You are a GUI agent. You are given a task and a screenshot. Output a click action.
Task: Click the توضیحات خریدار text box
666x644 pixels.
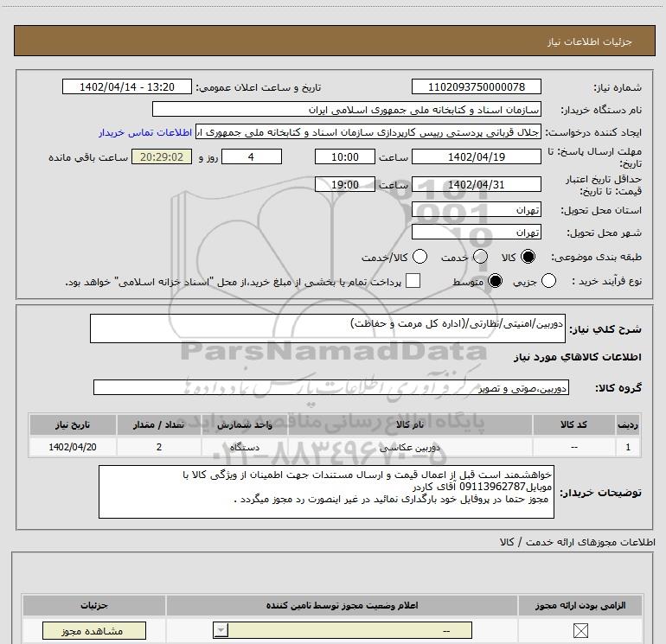[326, 492]
